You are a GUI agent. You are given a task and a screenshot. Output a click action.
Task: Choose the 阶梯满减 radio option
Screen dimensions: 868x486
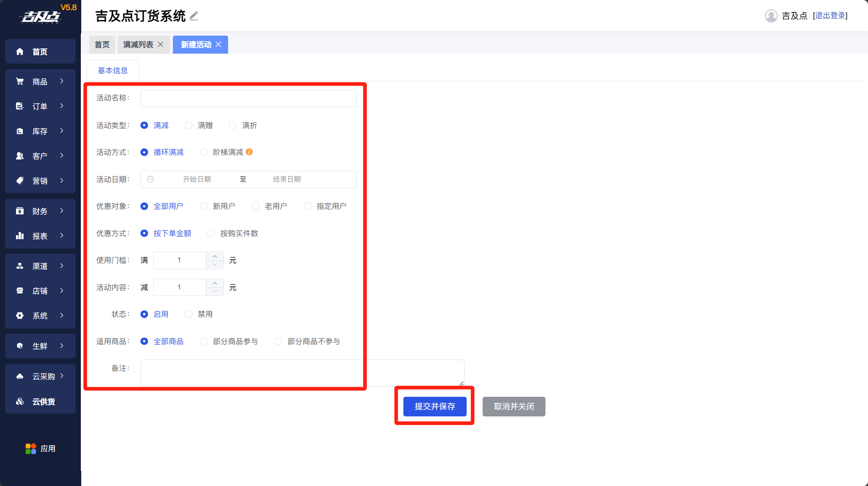pyautogui.click(x=204, y=152)
